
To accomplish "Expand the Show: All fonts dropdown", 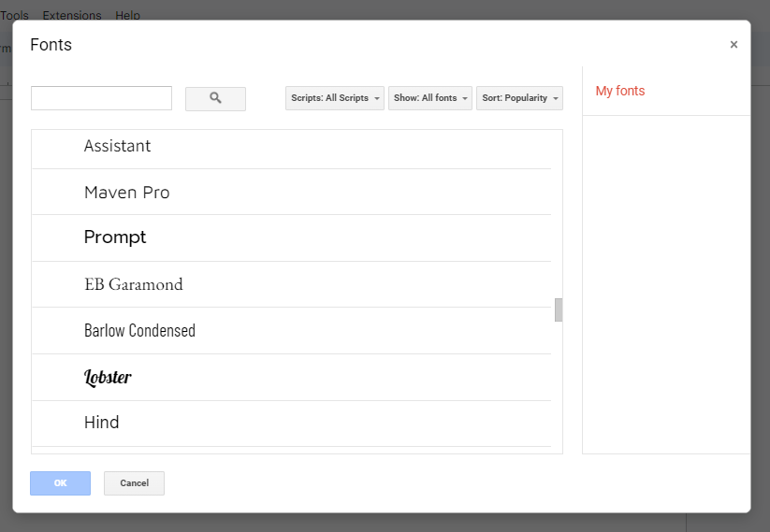I will pos(429,98).
